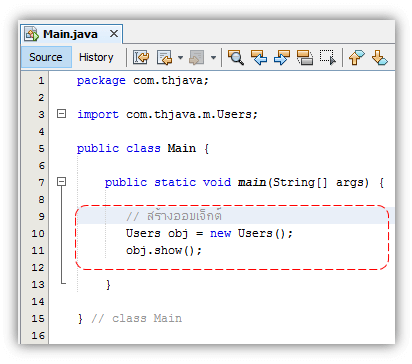
Task: Toggle Highlight Search icon
Action: 305,57
